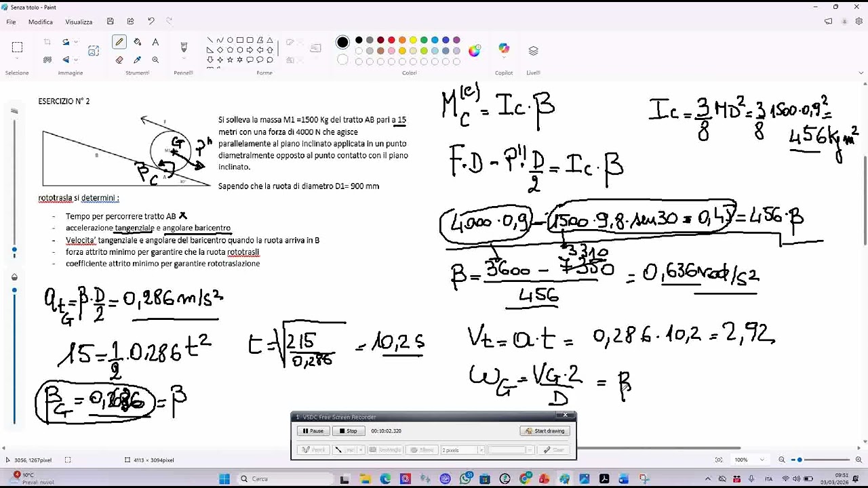
Task: Open the Livelli layers panel
Action: coord(533,51)
